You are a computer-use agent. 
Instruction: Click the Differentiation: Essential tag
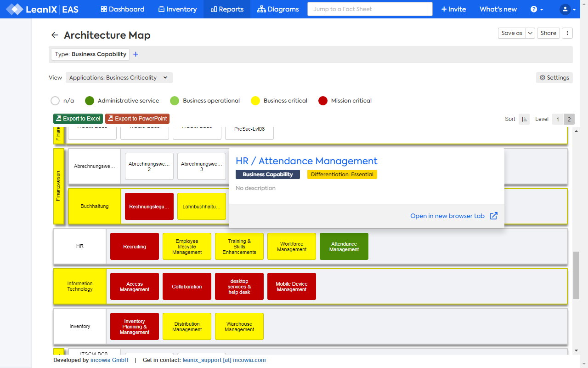coord(342,174)
